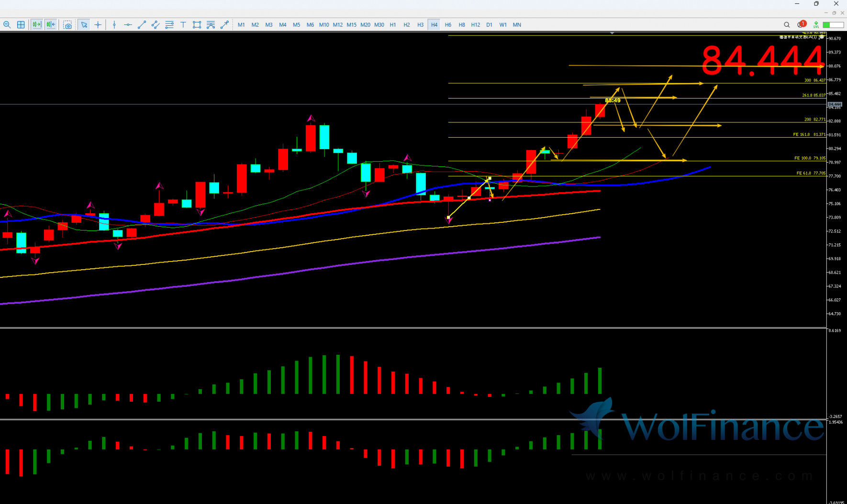Choose the MN monthly timeframe

(x=517, y=25)
